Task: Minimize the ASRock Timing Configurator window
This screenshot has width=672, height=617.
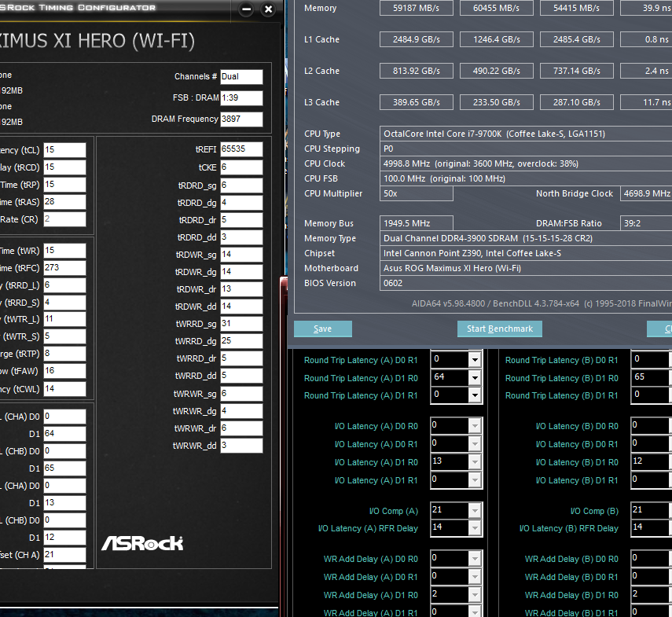Action: pos(247,9)
